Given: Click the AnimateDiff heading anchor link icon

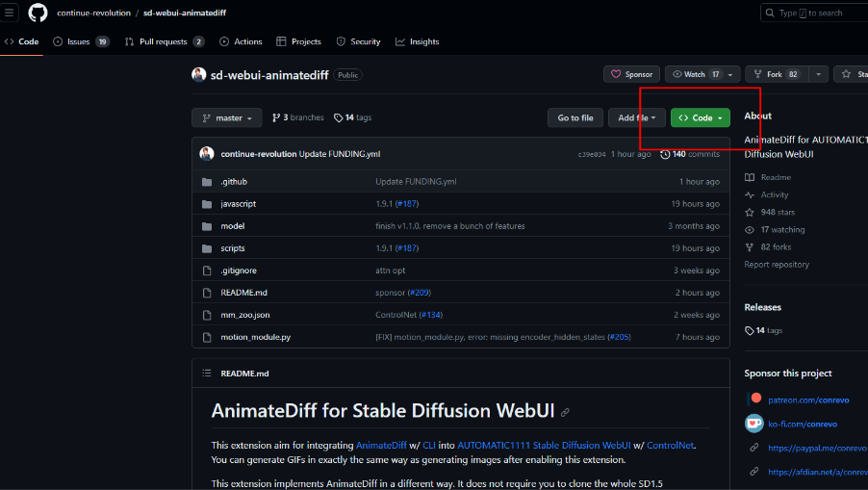Looking at the screenshot, I should 566,412.
